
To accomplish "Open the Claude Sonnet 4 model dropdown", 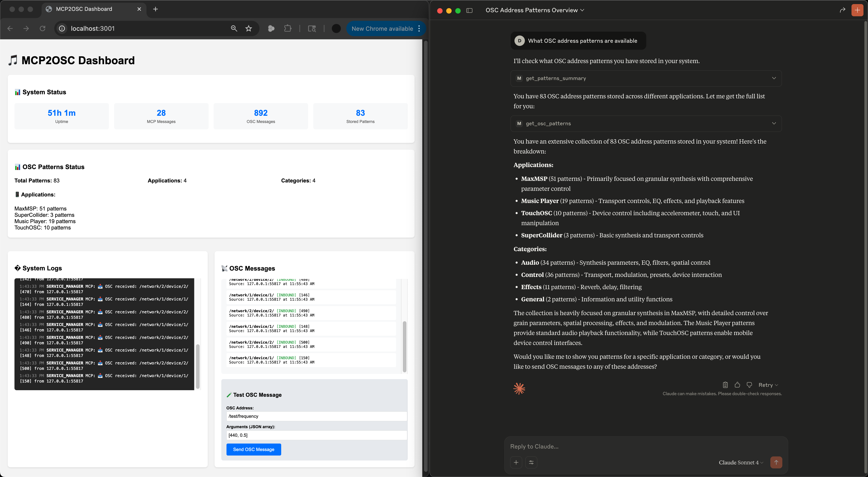I will coord(741,463).
